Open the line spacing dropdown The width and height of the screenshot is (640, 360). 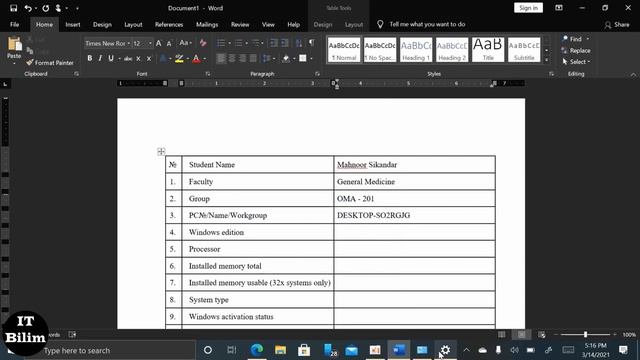(268, 58)
